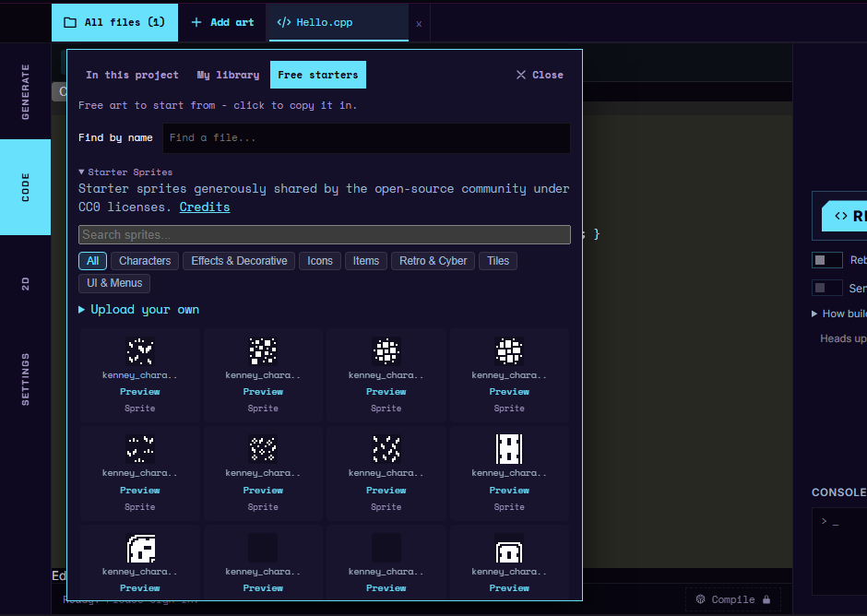Preview the door-shaped sprite
This screenshot has height=616, width=867.
(x=509, y=491)
